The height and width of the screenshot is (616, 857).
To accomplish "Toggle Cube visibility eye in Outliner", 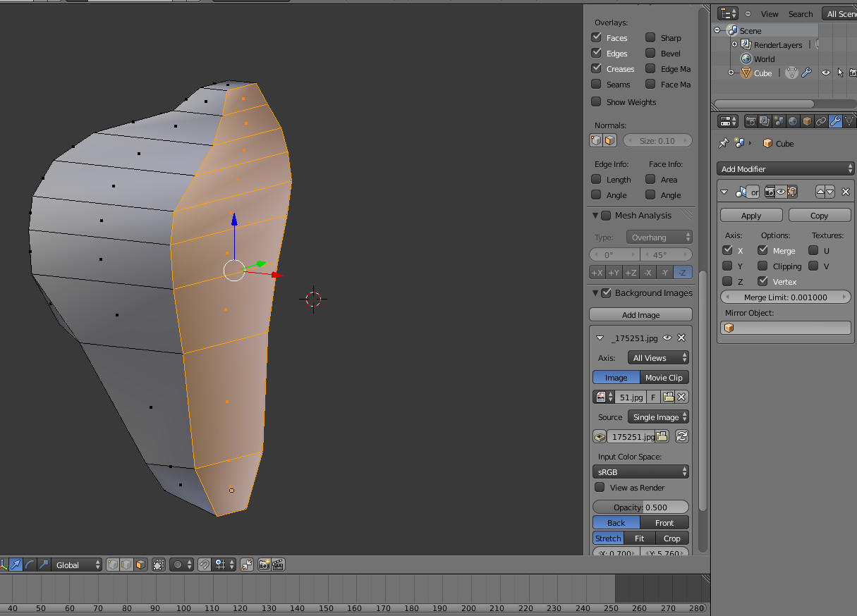I will pyautogui.click(x=825, y=73).
